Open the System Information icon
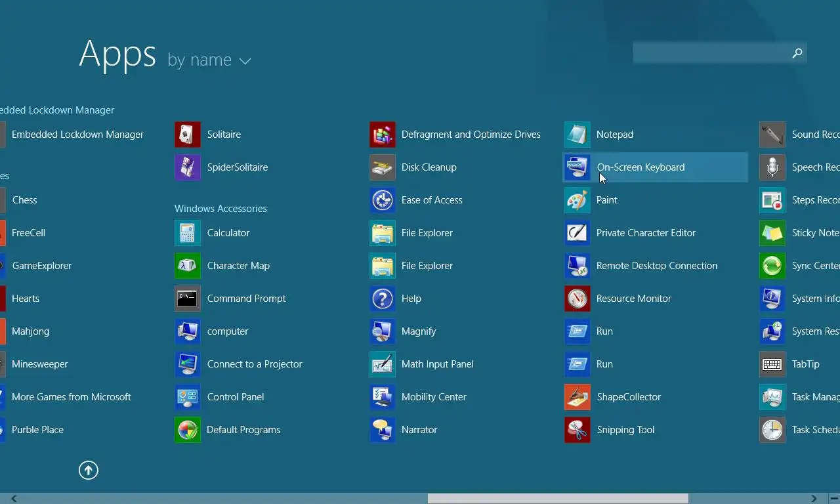Viewport: 840px width, 504px height. click(772, 299)
